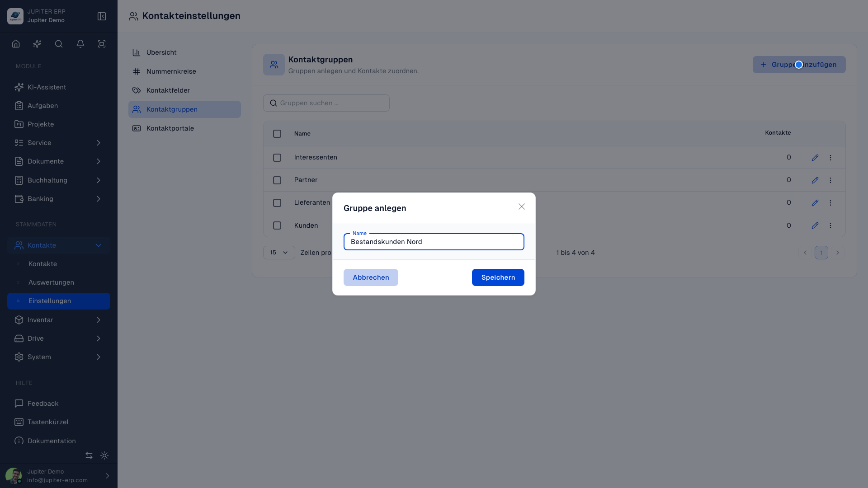Collapse the sidebar panel icon
This screenshot has width=868, height=488.
click(x=102, y=16)
